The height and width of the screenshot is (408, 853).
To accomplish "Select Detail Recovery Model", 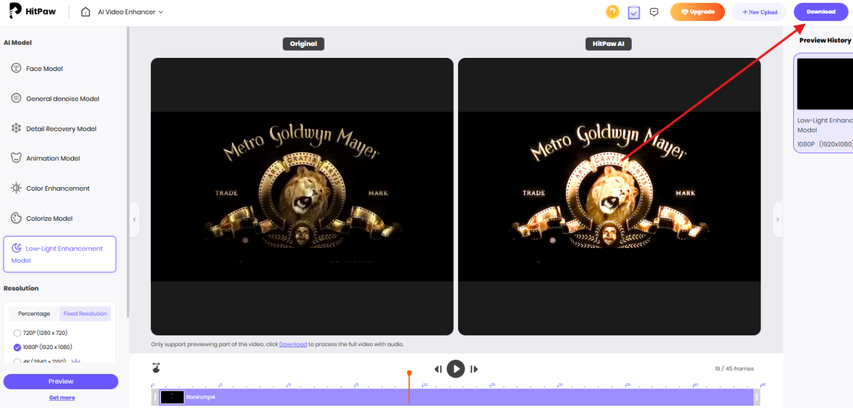I will 61,129.
